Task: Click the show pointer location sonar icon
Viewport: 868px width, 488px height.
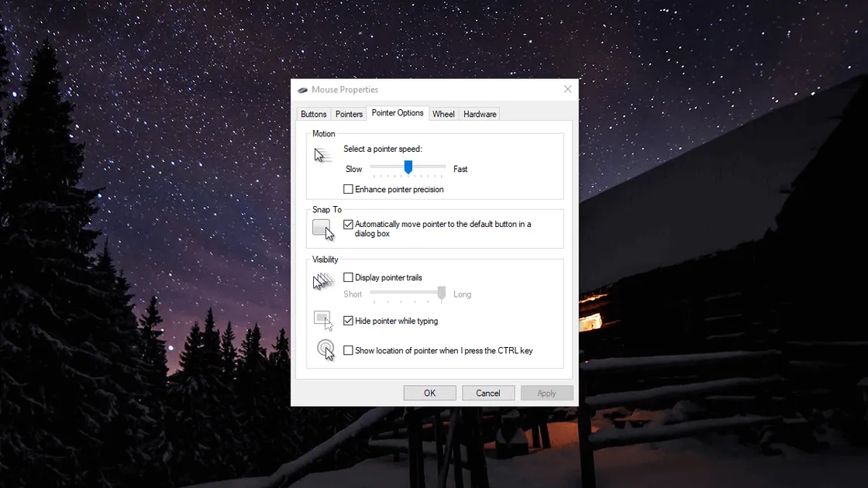Action: point(324,349)
